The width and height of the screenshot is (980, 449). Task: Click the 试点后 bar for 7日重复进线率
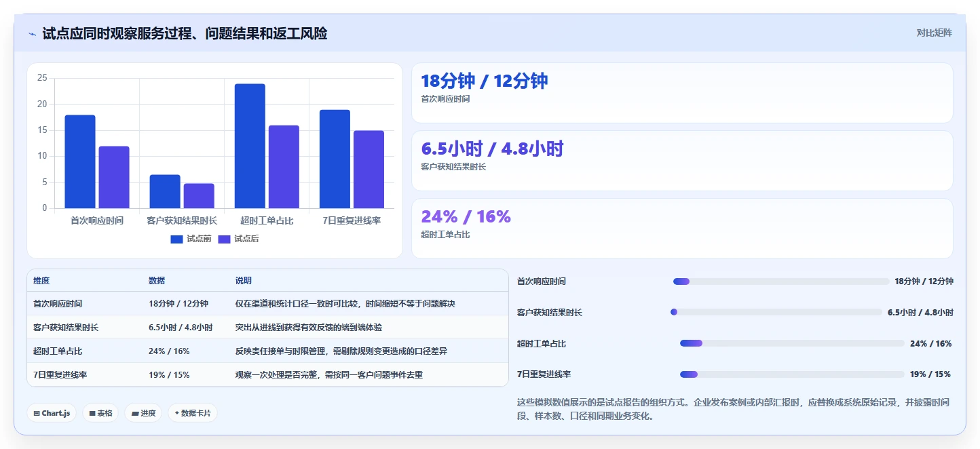(369, 170)
